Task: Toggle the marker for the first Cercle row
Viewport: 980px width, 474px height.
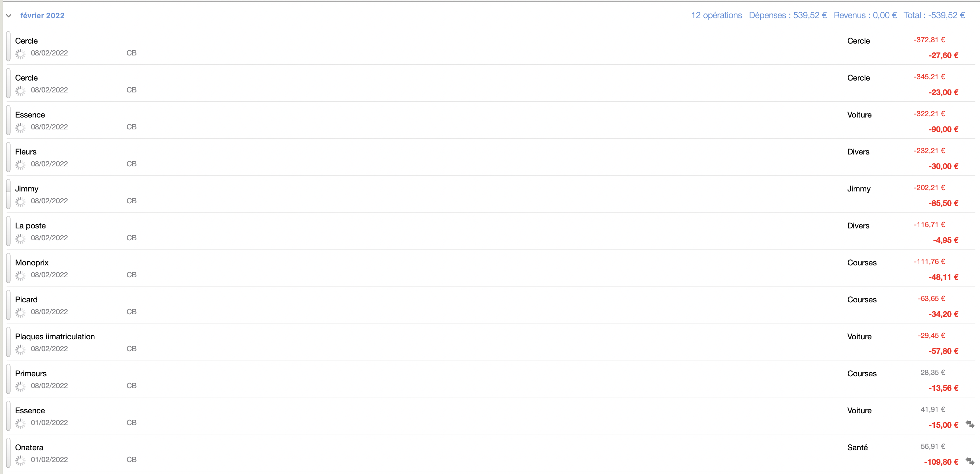Action: click(x=8, y=47)
